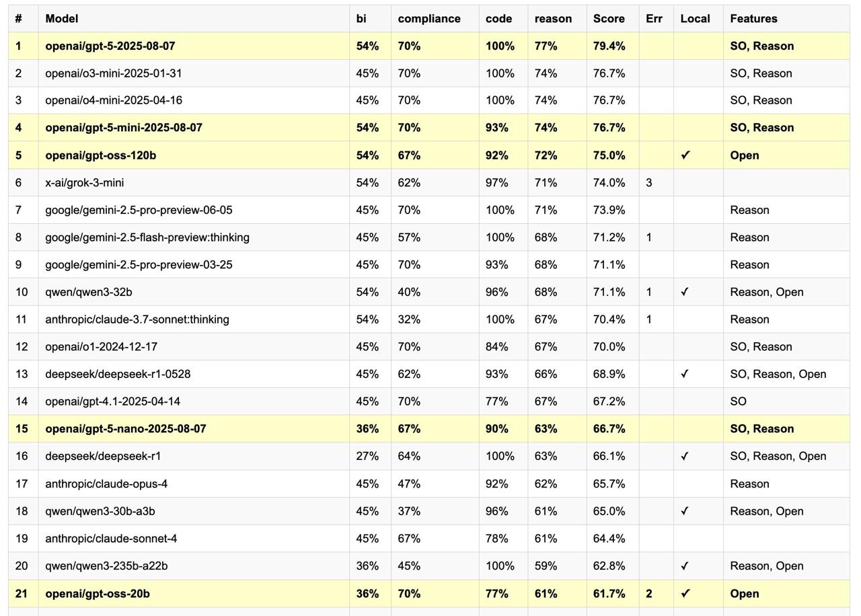
Task: Click the Model column header
Action: click(x=61, y=19)
